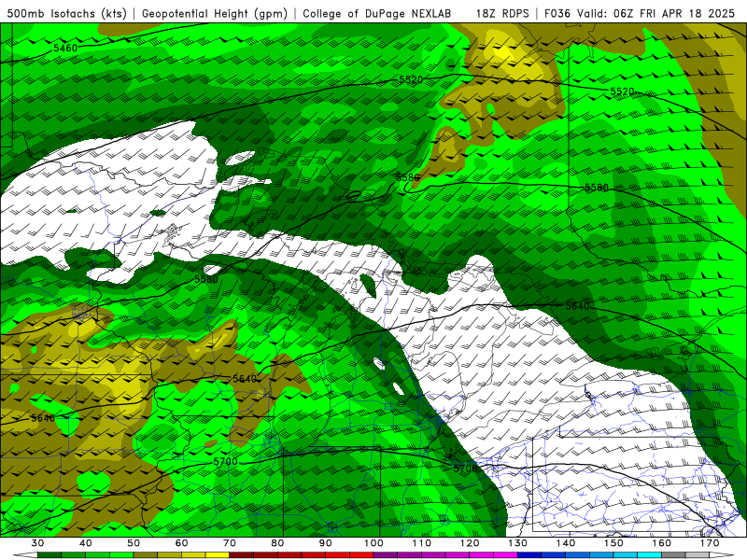Click the bright yellow swatch in the color bar
The height and width of the screenshot is (560, 747).
[x=218, y=555]
